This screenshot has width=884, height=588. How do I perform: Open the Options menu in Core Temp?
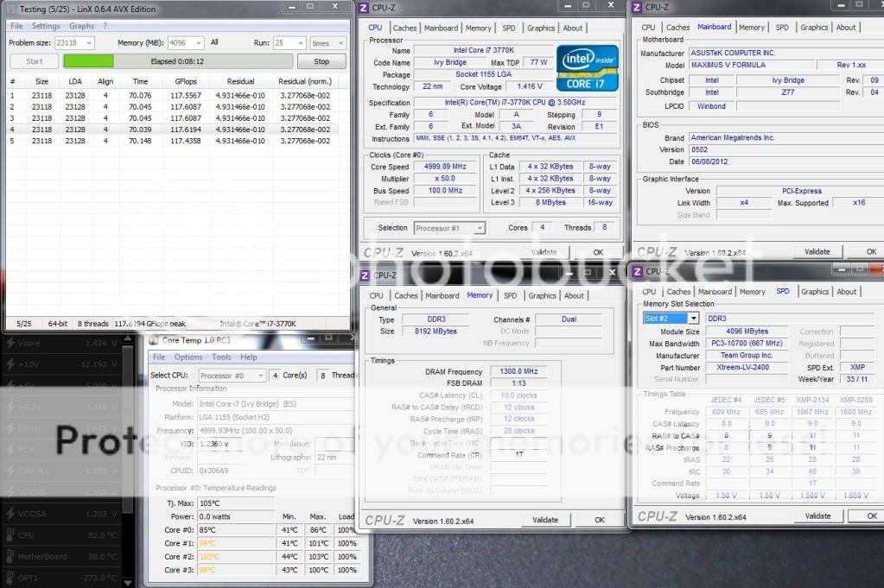pyautogui.click(x=188, y=357)
